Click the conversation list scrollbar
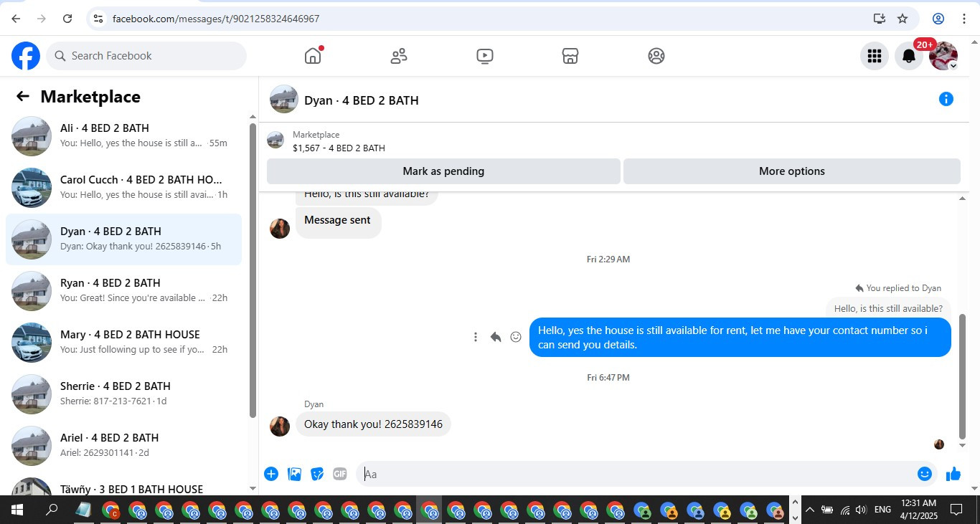980x524 pixels. (x=253, y=270)
